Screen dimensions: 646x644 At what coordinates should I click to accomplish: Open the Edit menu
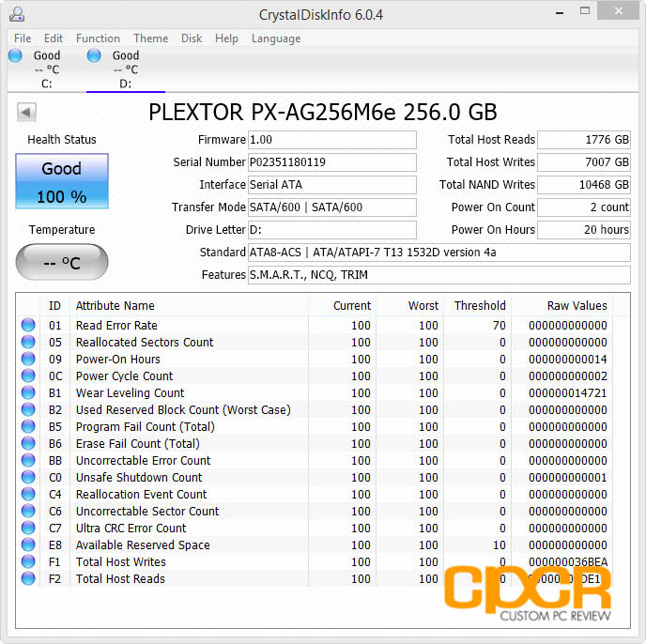point(54,38)
